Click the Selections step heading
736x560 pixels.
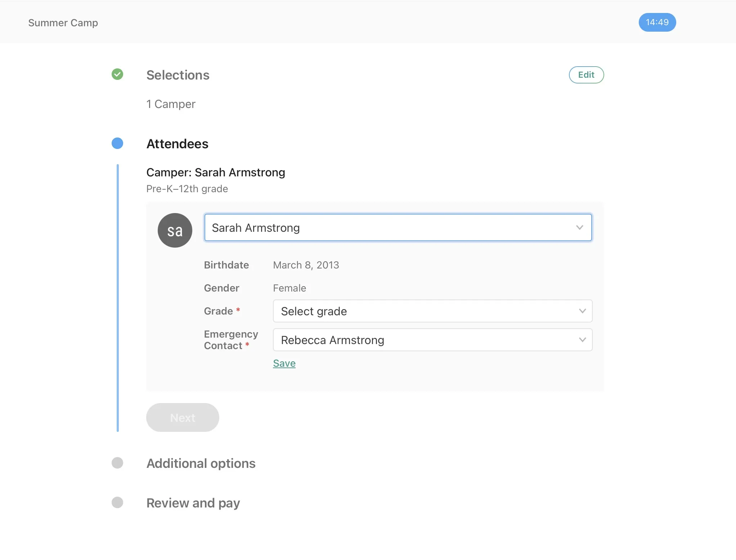coord(178,75)
